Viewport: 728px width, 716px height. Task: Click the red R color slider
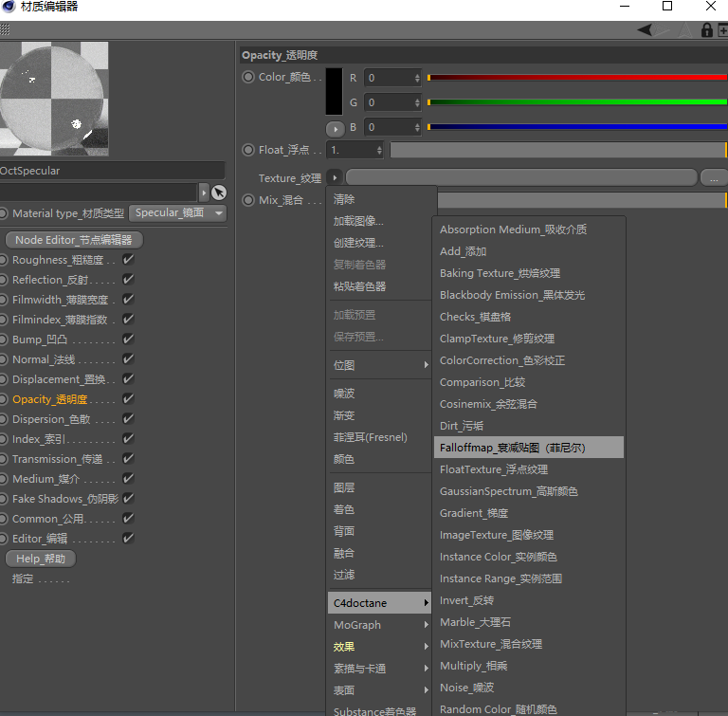tap(576, 78)
